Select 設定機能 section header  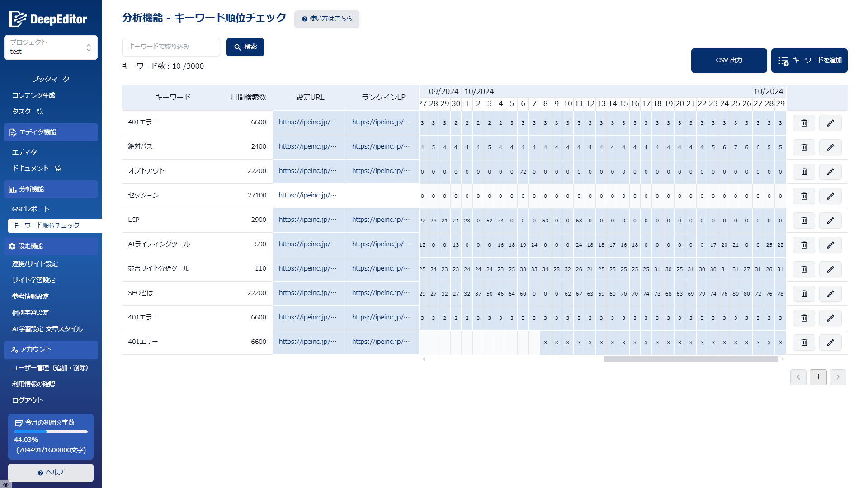click(51, 246)
